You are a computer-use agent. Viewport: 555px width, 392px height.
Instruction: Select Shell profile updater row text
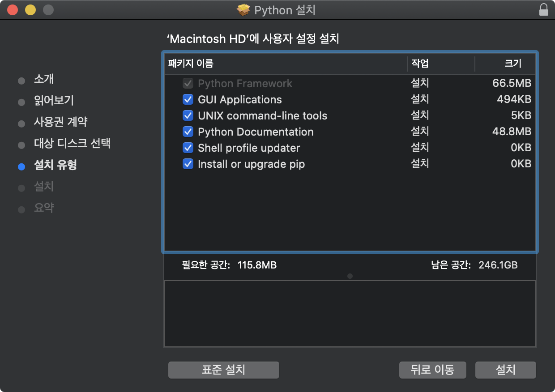(249, 148)
